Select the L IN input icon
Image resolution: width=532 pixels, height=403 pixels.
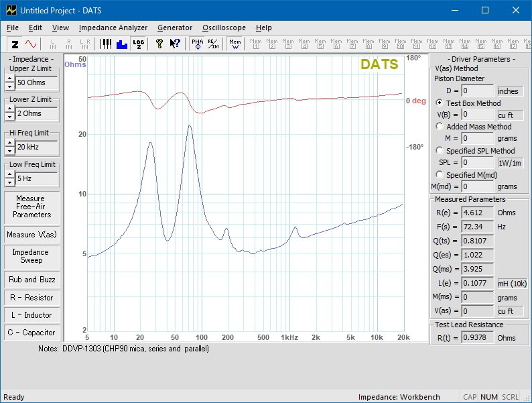(52, 44)
